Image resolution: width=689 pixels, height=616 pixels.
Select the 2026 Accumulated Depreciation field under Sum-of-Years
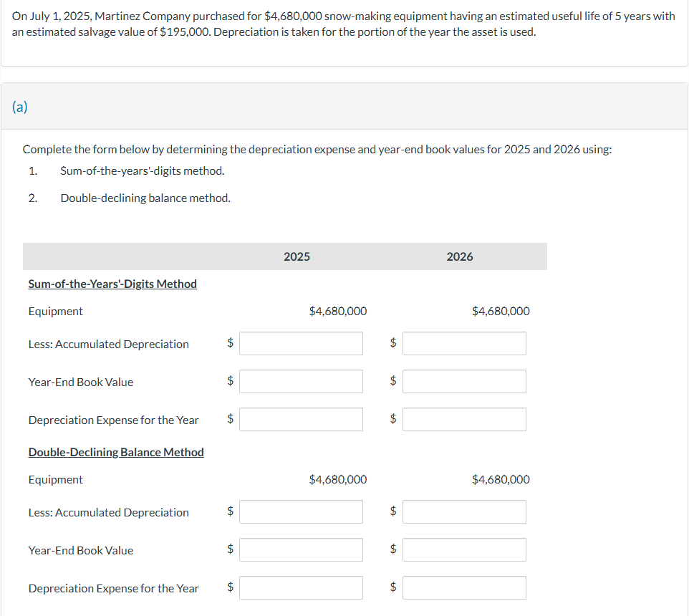point(464,343)
